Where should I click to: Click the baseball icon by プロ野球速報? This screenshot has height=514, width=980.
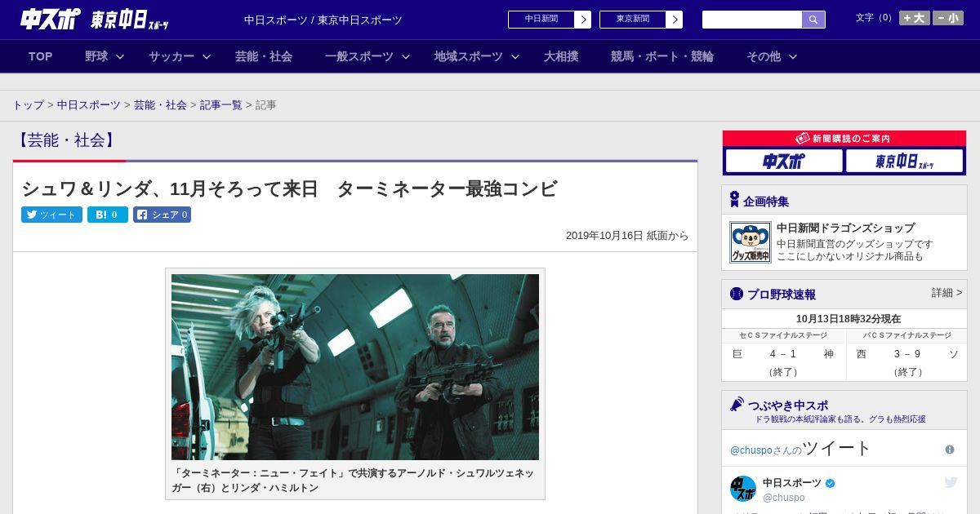[x=737, y=294]
